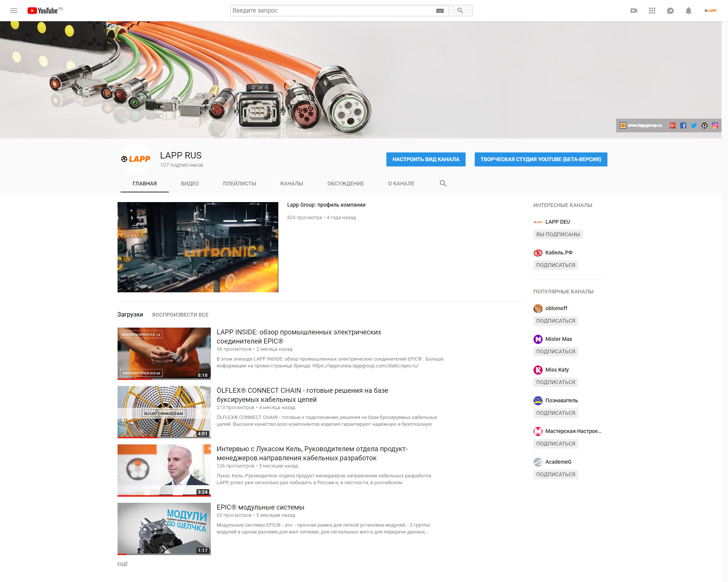Open oblomoff channel avatar
Screen dimensions: 728x582
coord(538,308)
